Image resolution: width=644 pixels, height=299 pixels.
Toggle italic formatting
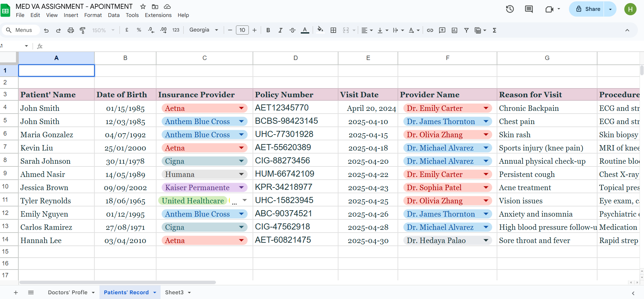click(x=280, y=30)
